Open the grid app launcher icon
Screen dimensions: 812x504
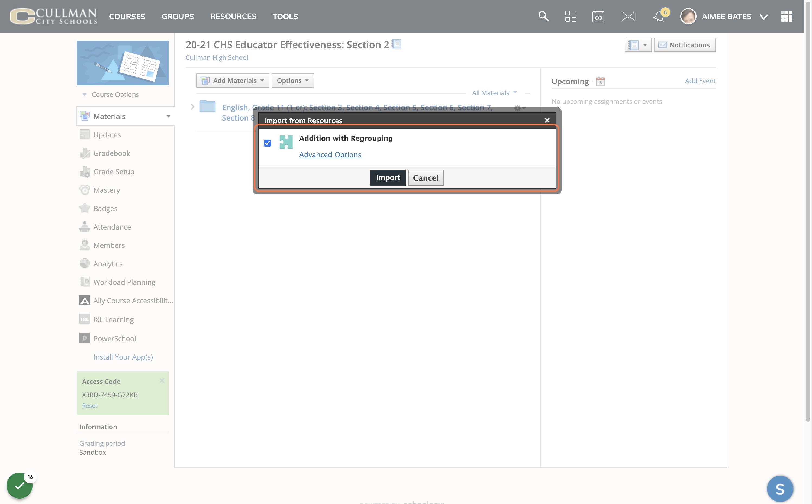tap(787, 16)
